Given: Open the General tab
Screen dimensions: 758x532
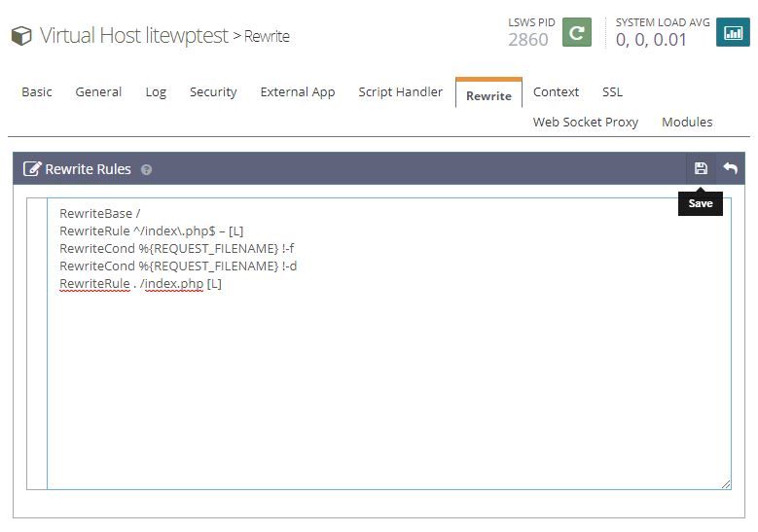Looking at the screenshot, I should (98, 91).
